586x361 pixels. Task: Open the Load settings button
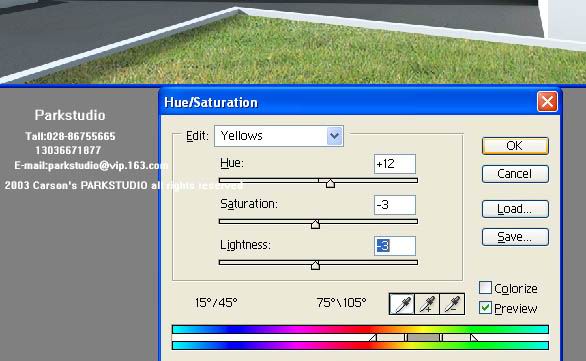tap(515, 209)
